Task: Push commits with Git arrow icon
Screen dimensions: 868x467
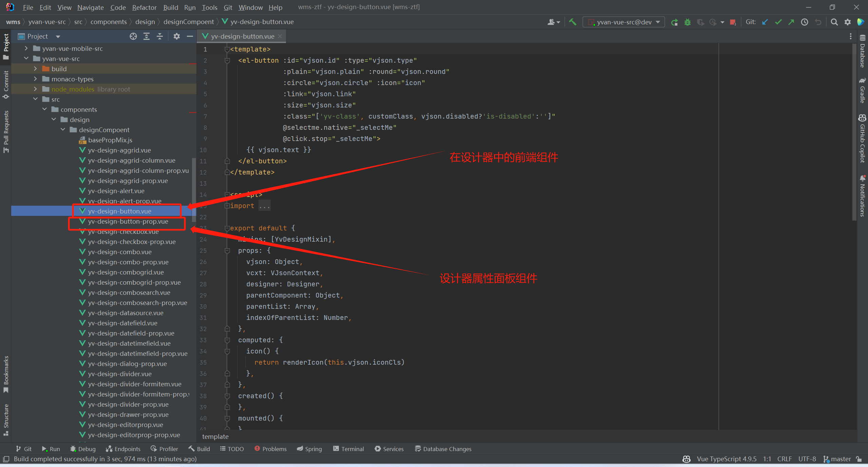Action: (x=791, y=22)
